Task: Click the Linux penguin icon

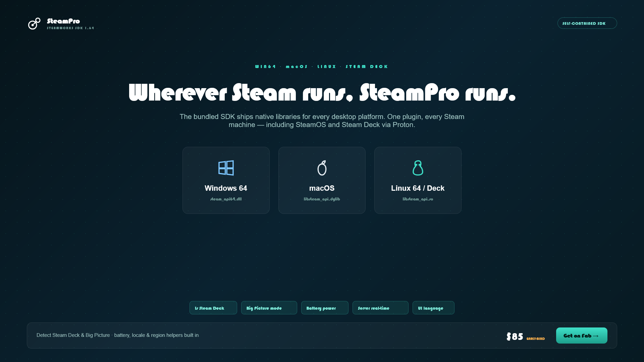Action: coord(418,168)
